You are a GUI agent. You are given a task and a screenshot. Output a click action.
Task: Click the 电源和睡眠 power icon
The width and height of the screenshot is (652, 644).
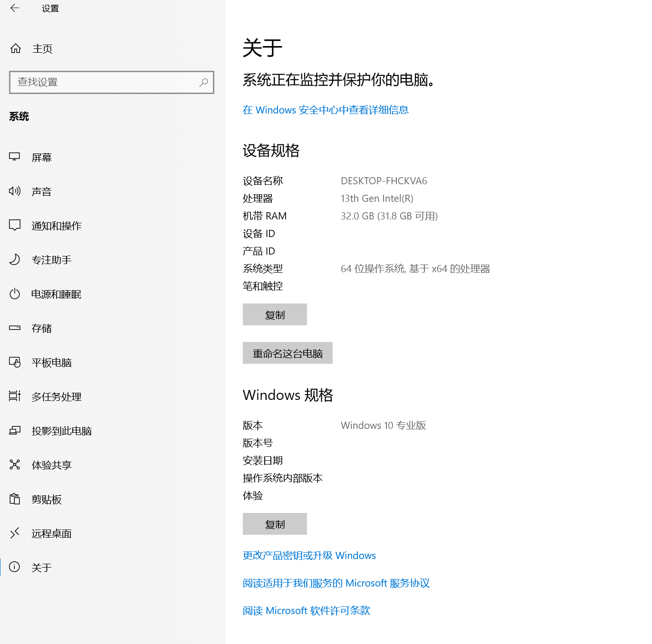coord(15,294)
